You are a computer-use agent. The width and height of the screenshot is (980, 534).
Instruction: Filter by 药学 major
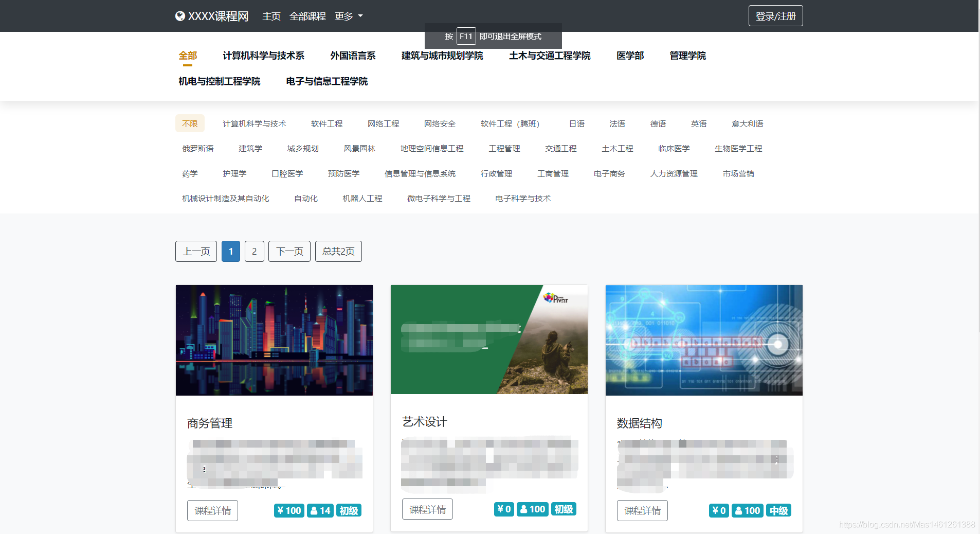pyautogui.click(x=190, y=173)
